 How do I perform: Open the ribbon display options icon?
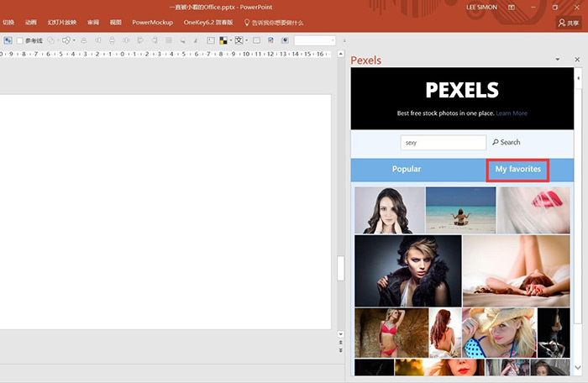[511, 7]
